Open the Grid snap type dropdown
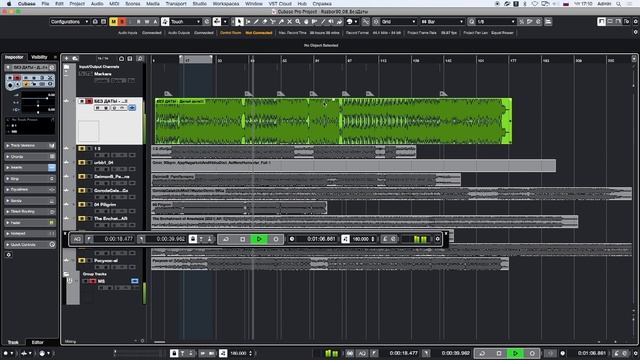 [398, 22]
